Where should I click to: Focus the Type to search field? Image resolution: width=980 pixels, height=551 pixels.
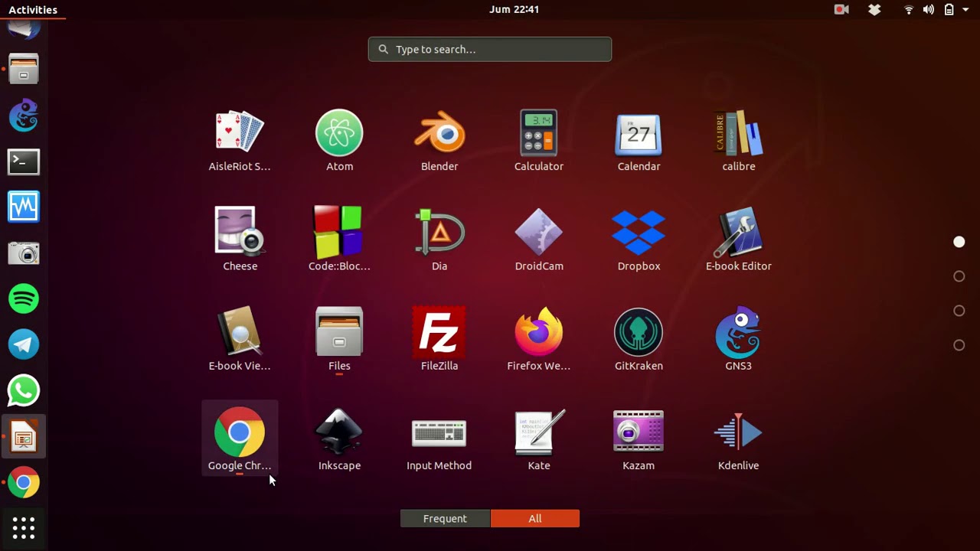(490, 49)
